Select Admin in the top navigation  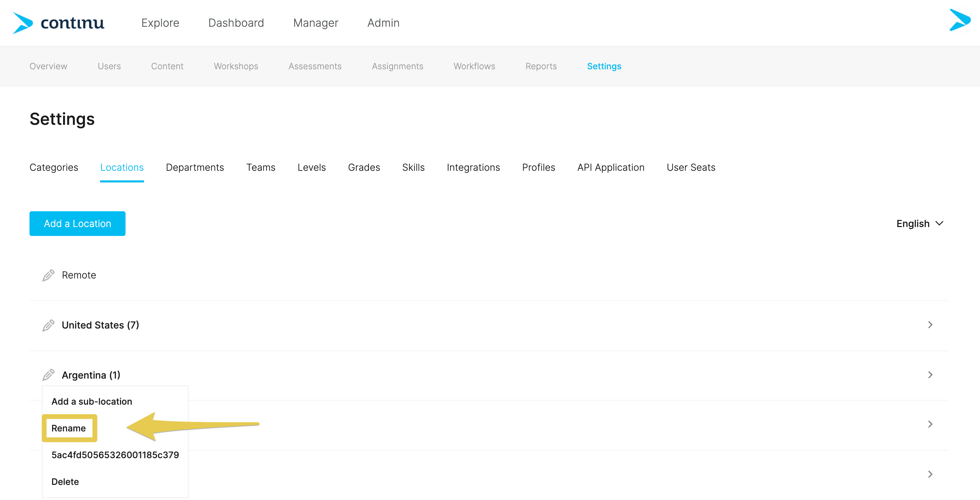click(383, 23)
